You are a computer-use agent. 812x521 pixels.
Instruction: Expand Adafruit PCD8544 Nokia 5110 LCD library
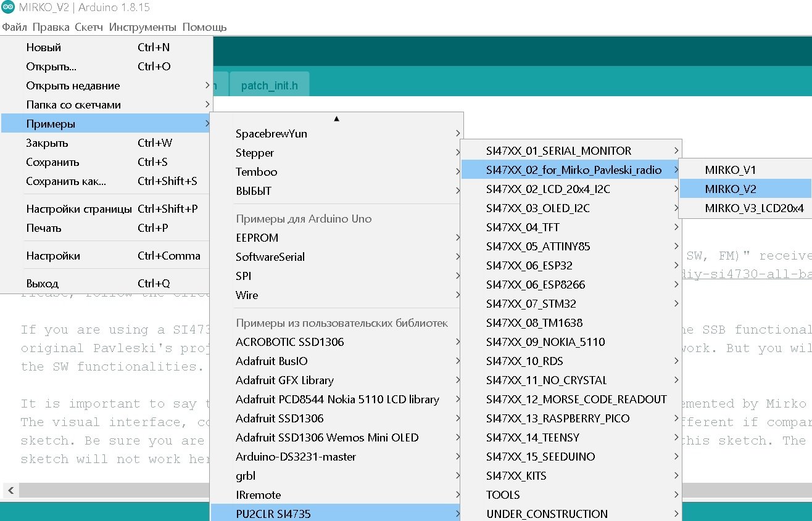pos(336,400)
